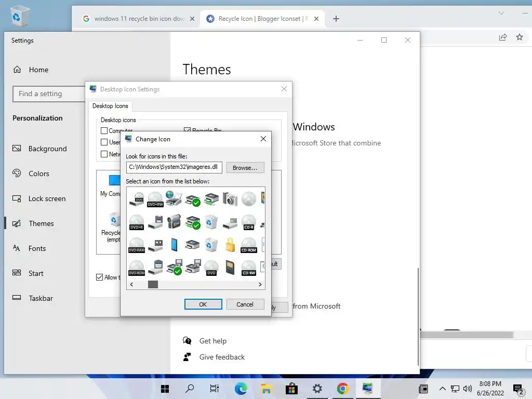Viewport: 532px width, 399px height.
Task: Close the Change Icon dialog
Action: [x=263, y=139]
